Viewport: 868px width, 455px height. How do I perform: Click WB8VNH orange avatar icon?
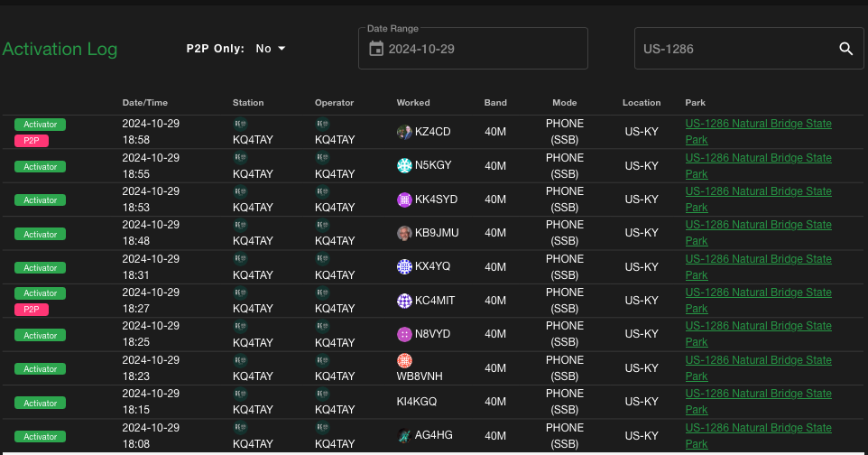404,360
